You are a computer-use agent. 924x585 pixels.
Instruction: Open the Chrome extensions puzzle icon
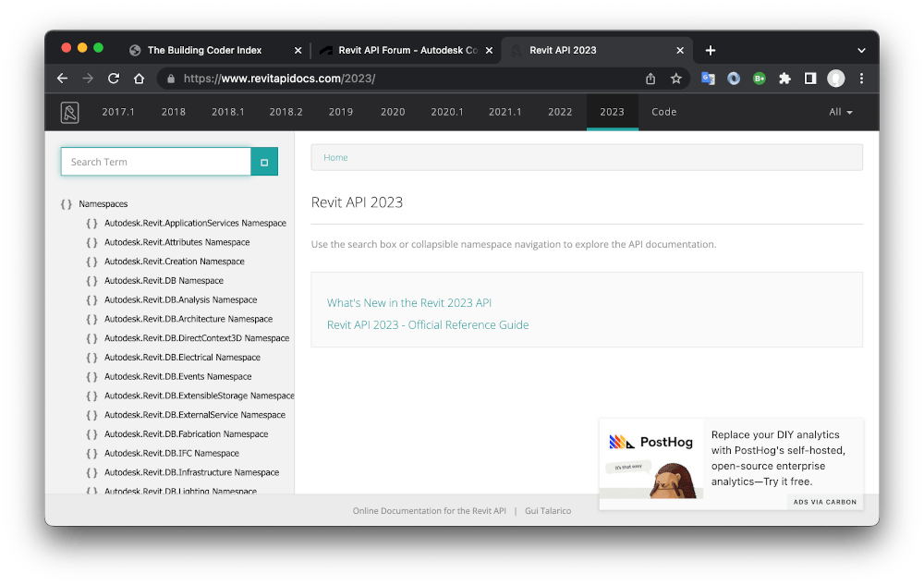click(x=784, y=79)
